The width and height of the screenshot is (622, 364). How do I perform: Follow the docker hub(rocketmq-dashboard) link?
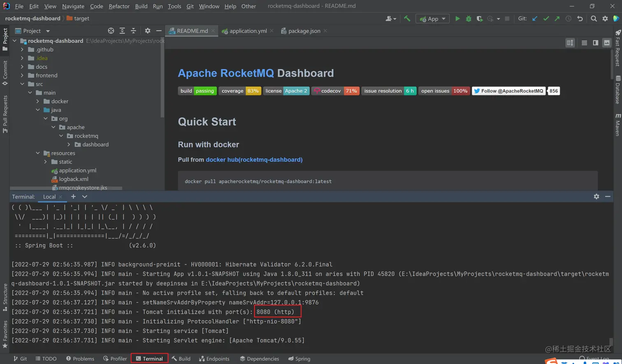point(254,160)
